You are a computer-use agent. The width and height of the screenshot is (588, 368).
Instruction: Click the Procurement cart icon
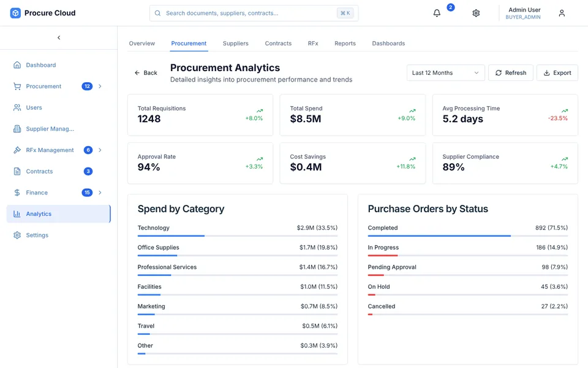[17, 86]
